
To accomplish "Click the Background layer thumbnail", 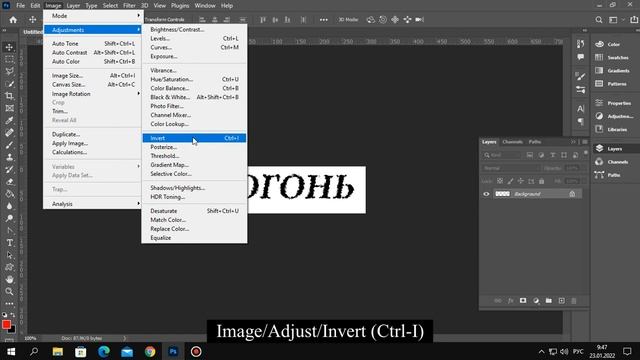I will click(502, 194).
